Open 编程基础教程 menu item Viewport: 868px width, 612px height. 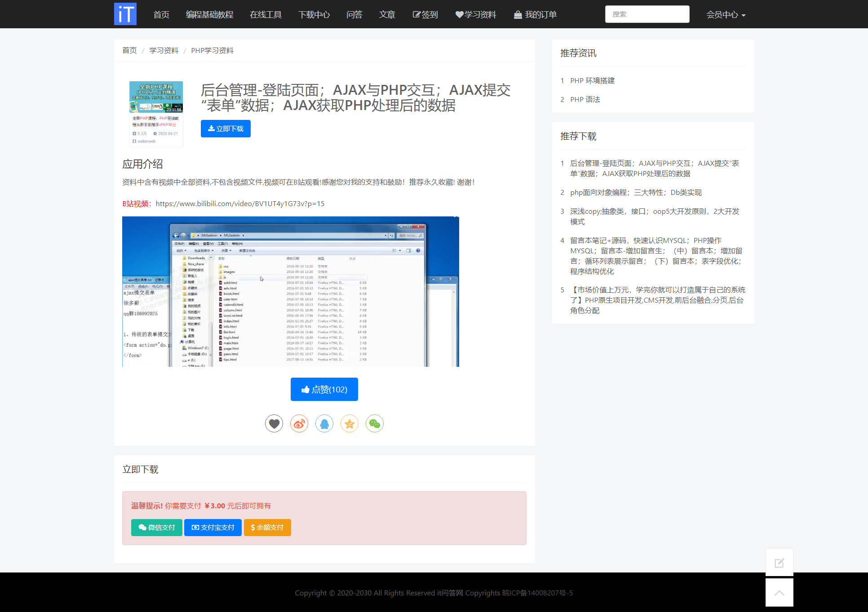(210, 14)
